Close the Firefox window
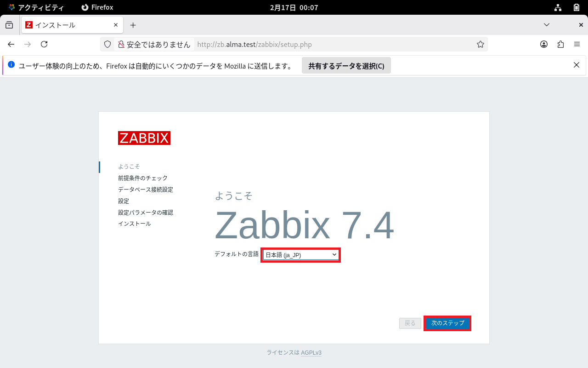 coord(581,25)
